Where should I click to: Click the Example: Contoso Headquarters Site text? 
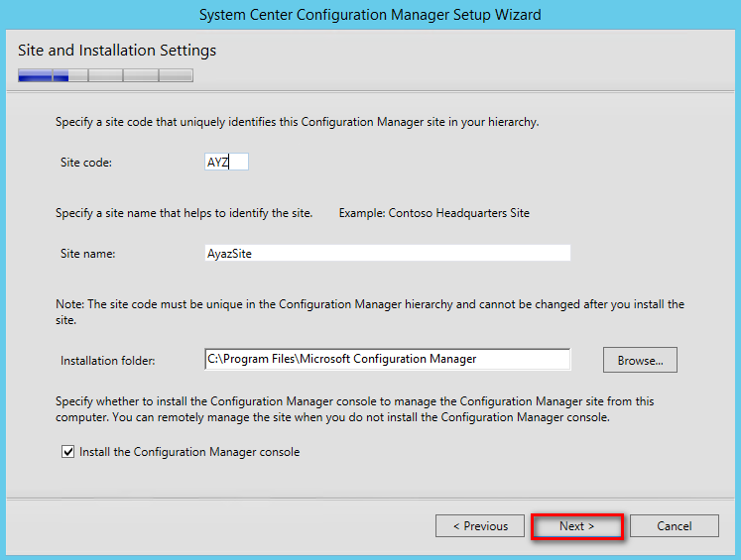click(x=434, y=213)
